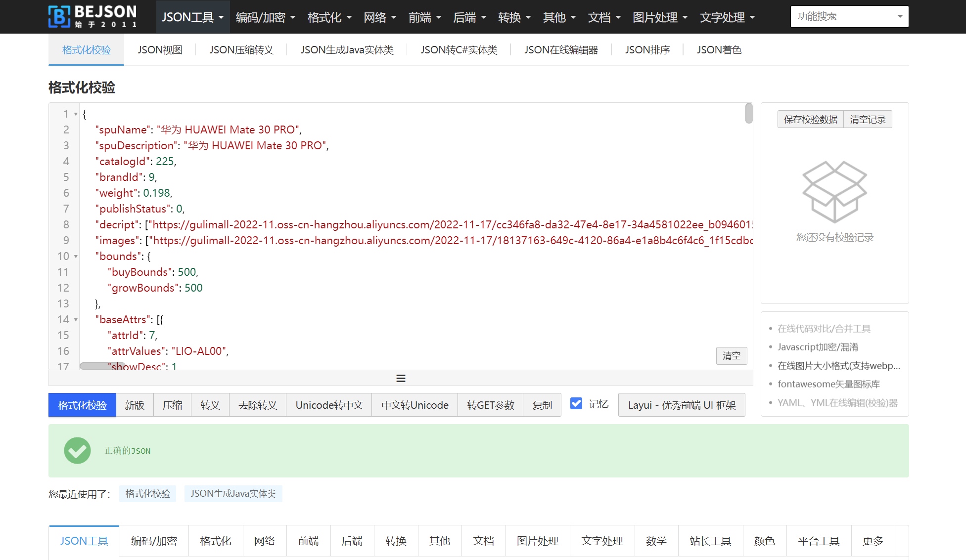Click the editor vertical scrollbar thumb
The height and width of the screenshot is (560, 966).
coord(749,113)
